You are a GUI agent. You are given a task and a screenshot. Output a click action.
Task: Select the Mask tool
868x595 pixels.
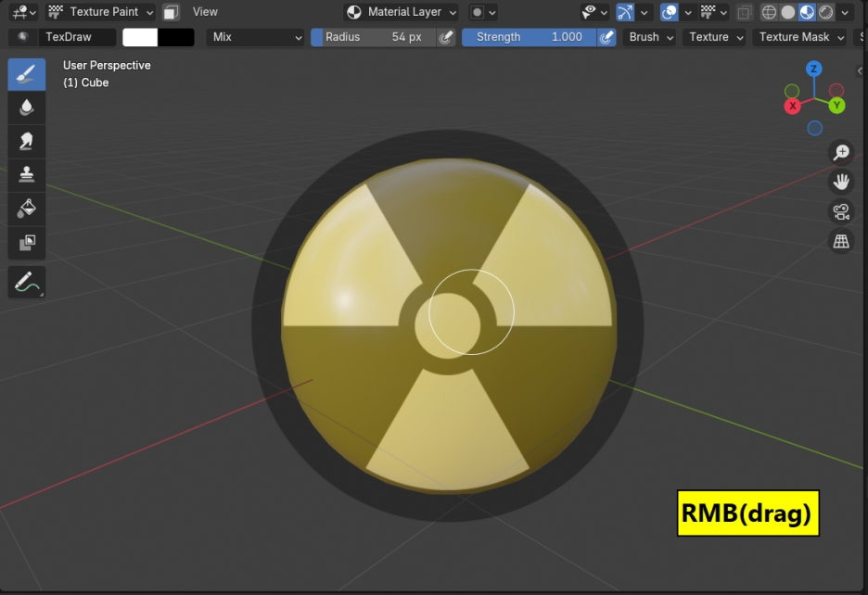click(27, 243)
